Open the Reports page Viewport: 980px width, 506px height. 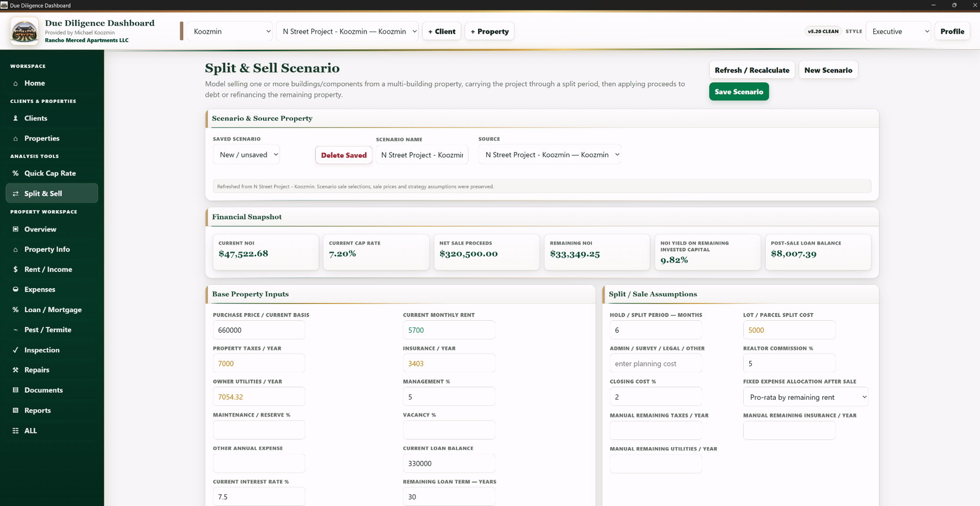coord(52,410)
